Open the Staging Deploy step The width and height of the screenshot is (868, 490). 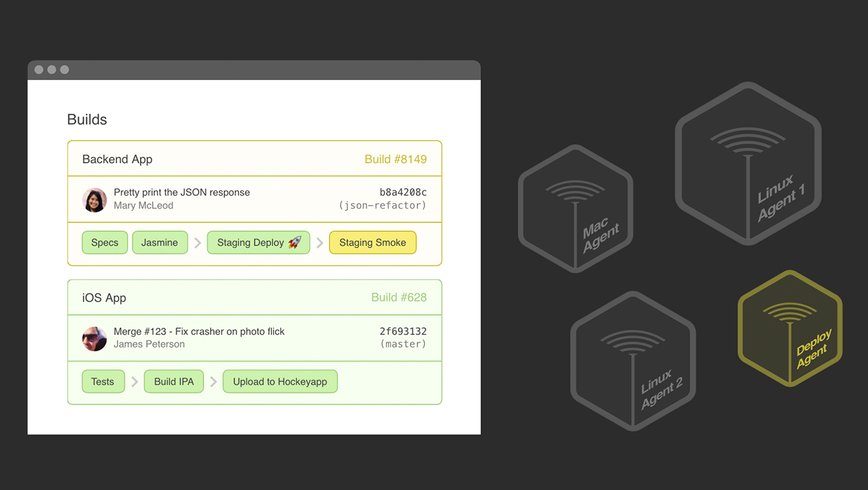tap(258, 242)
